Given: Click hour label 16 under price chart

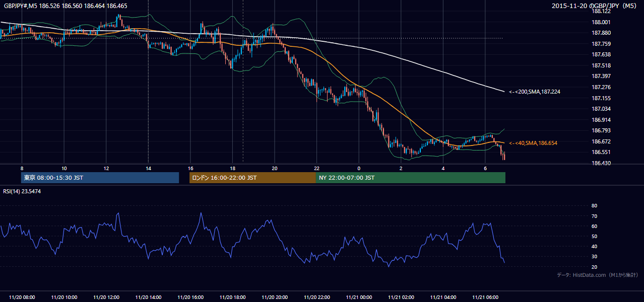Looking at the screenshot, I should pos(190,168).
